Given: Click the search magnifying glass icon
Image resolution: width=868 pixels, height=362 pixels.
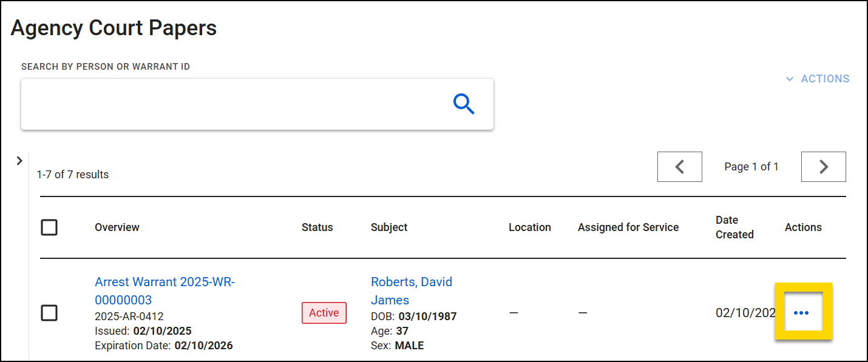Looking at the screenshot, I should point(463,104).
